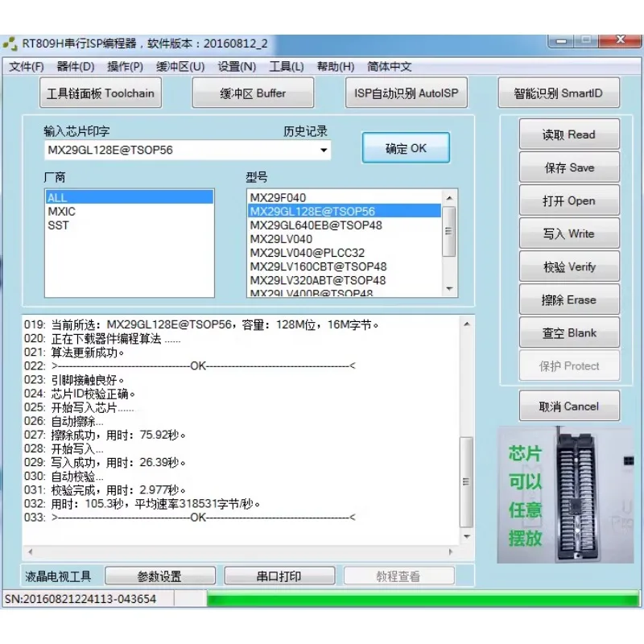Click 取消 Cancel button
The image size is (644, 644).
(x=569, y=407)
